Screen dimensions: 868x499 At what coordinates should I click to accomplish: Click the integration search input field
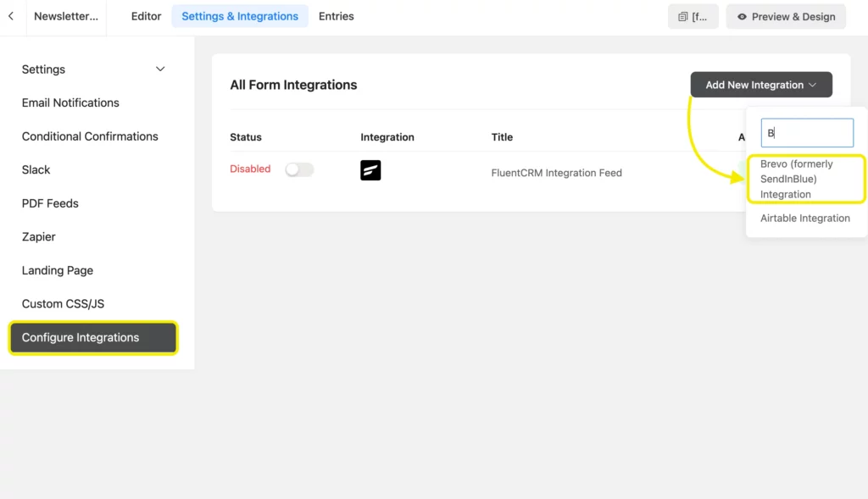(807, 133)
